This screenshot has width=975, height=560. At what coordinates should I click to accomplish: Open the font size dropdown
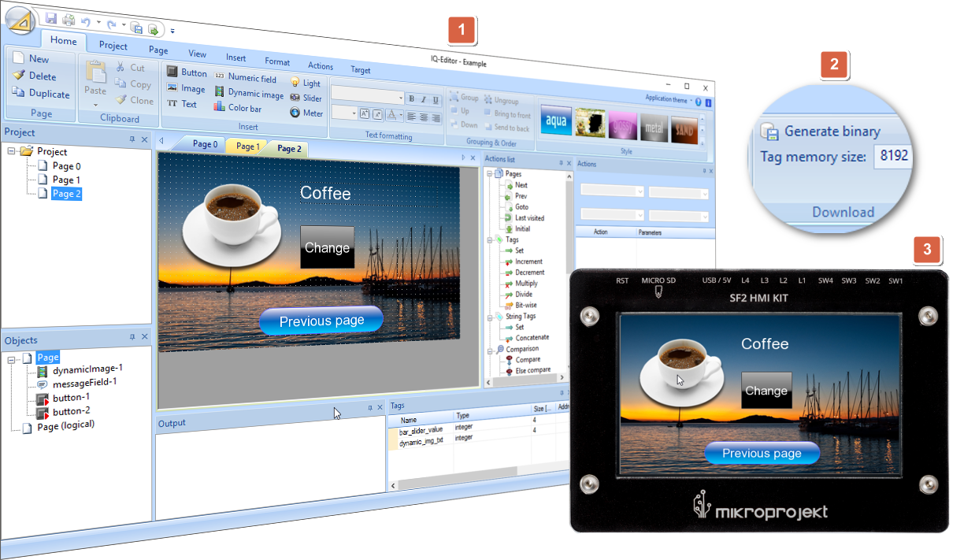click(x=354, y=113)
